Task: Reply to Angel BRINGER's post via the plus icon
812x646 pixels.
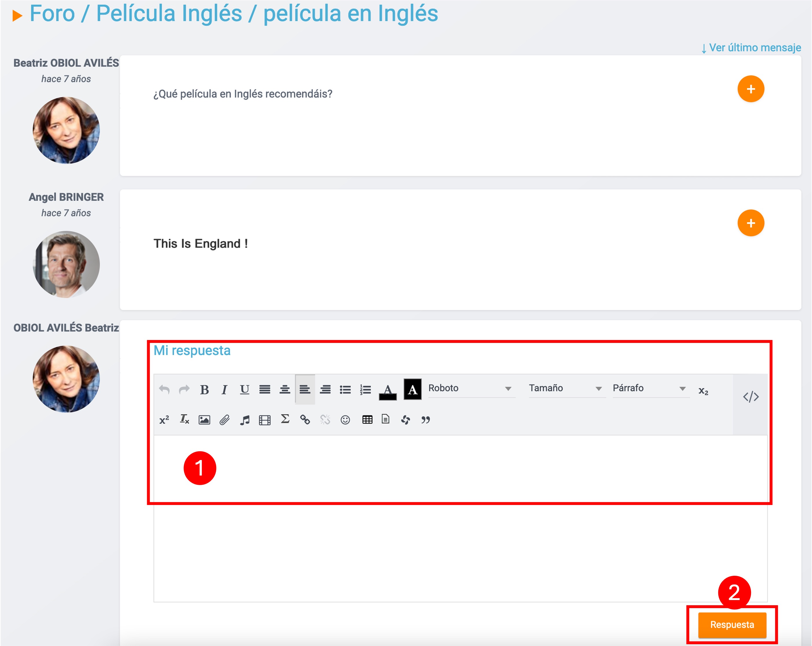Action: click(751, 222)
